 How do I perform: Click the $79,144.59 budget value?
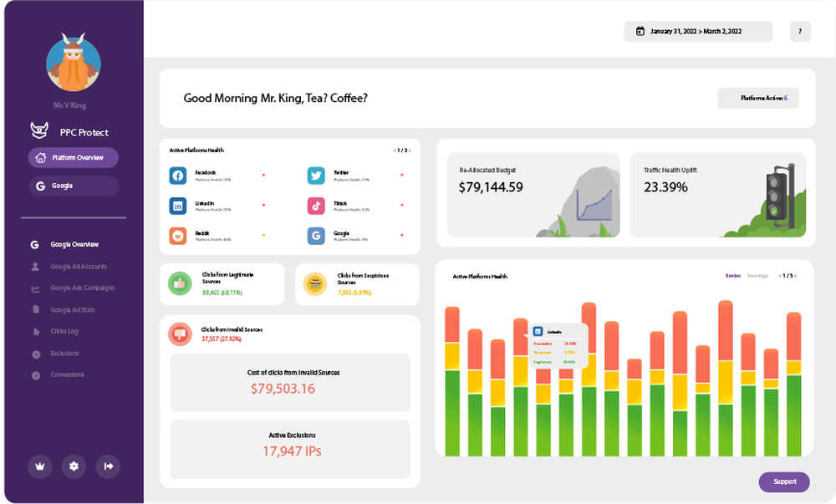pyautogui.click(x=491, y=187)
